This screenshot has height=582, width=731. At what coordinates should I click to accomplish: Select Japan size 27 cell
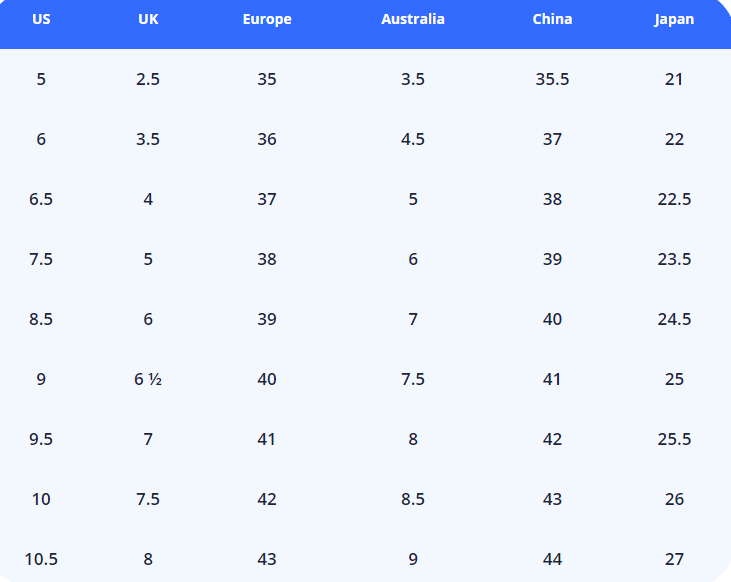pos(674,559)
